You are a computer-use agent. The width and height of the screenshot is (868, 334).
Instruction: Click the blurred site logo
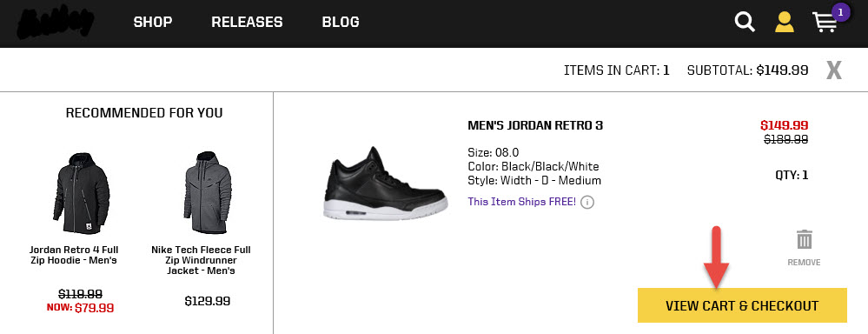point(56,23)
